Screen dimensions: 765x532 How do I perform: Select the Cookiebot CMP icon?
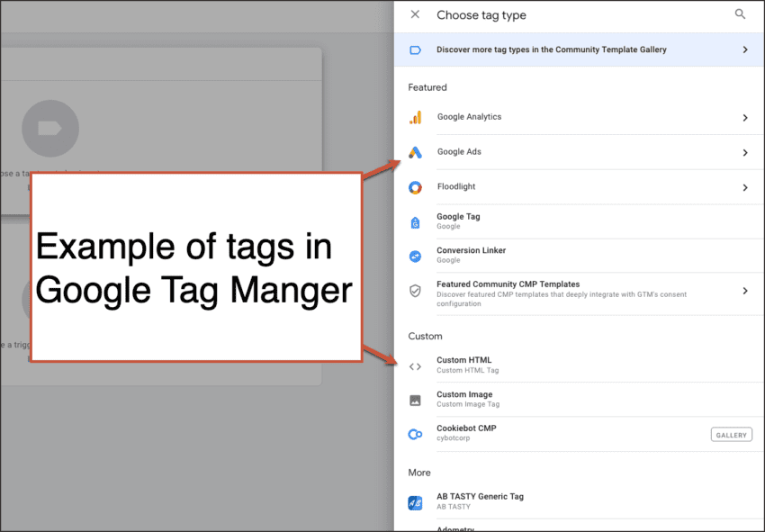[415, 434]
